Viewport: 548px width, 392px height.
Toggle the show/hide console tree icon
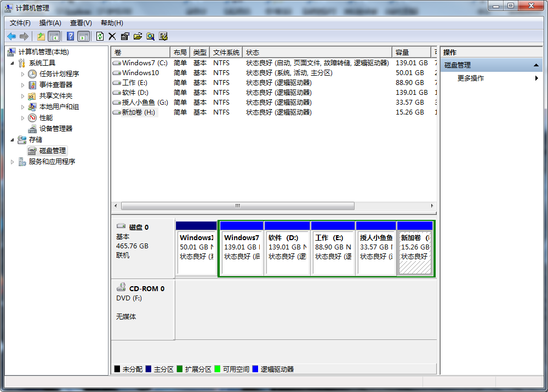54,36
